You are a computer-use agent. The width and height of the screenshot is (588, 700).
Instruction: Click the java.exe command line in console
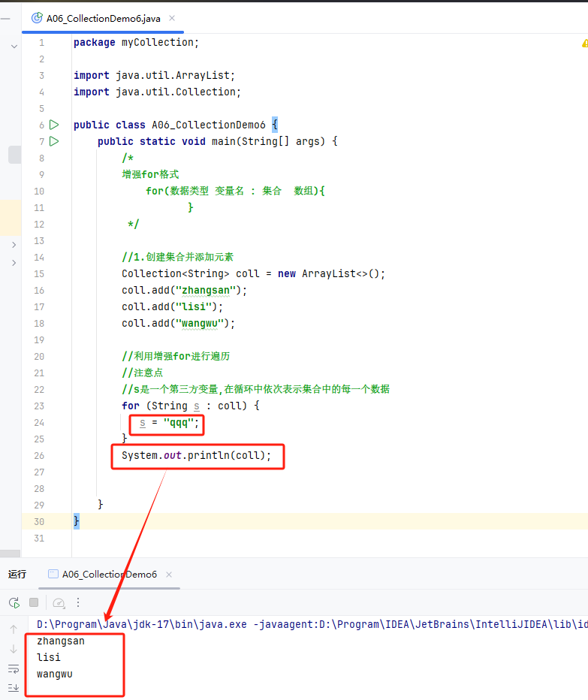pyautogui.click(x=312, y=624)
